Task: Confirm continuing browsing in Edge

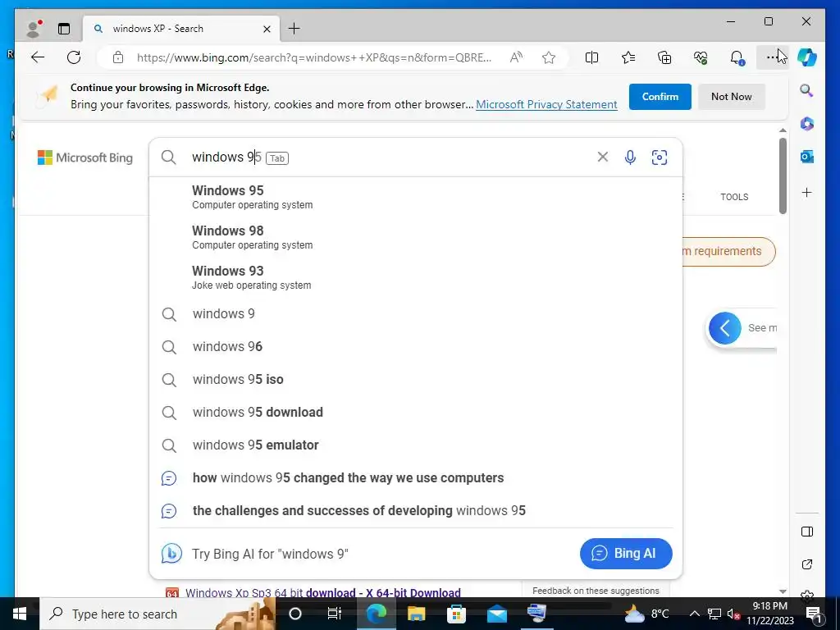Action: pyautogui.click(x=660, y=97)
